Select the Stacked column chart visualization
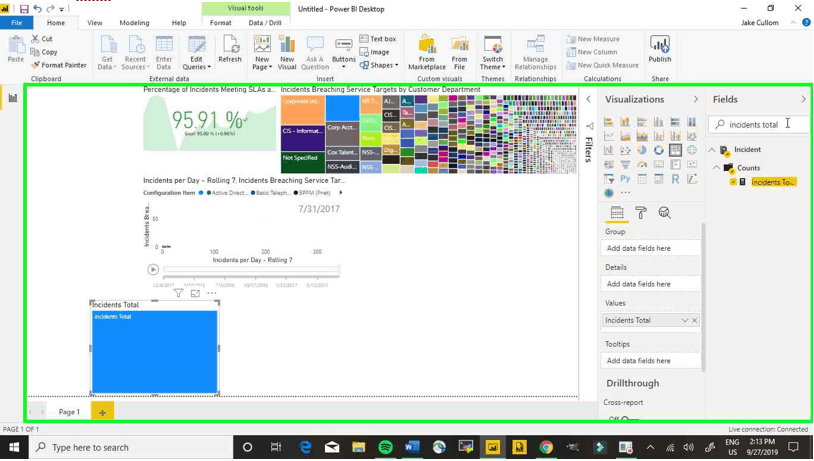The width and height of the screenshot is (814, 461). [x=625, y=122]
